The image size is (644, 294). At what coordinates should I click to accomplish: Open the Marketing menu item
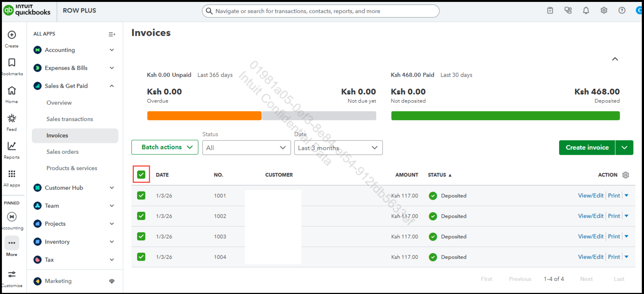(x=58, y=281)
